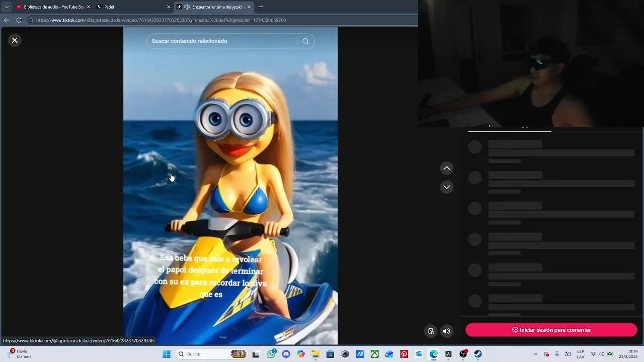644x362 pixels.
Task: View site information icon in address bar
Action: pos(31,20)
